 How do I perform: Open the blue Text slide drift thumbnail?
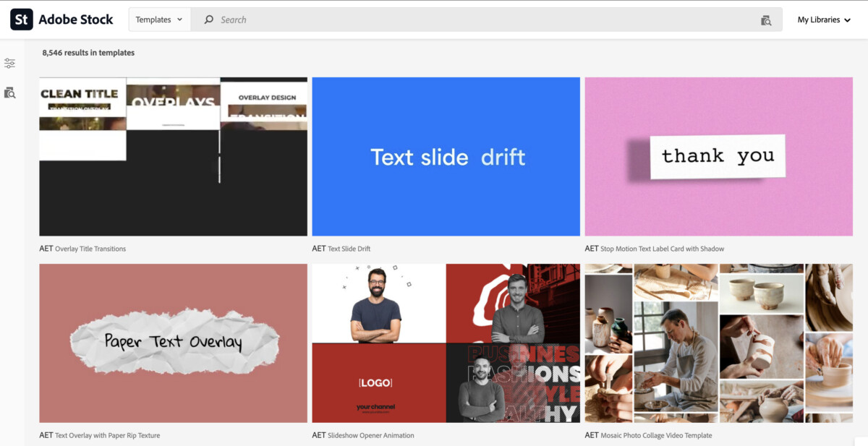coord(446,156)
